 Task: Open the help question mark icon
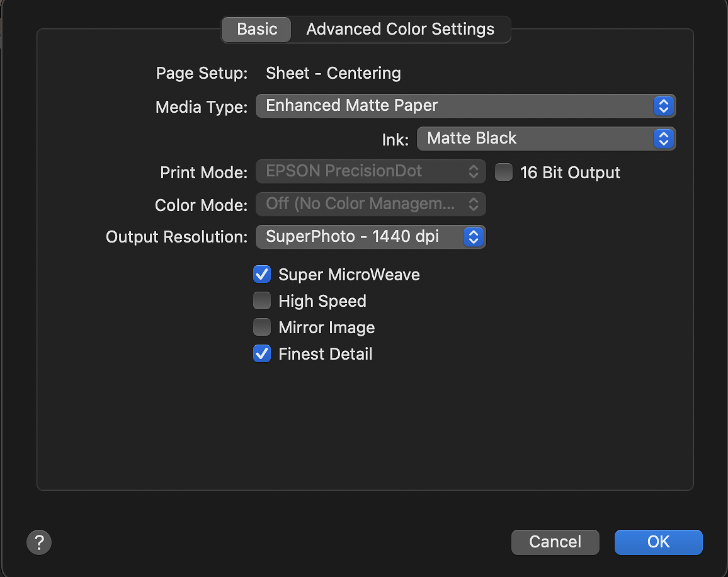39,542
